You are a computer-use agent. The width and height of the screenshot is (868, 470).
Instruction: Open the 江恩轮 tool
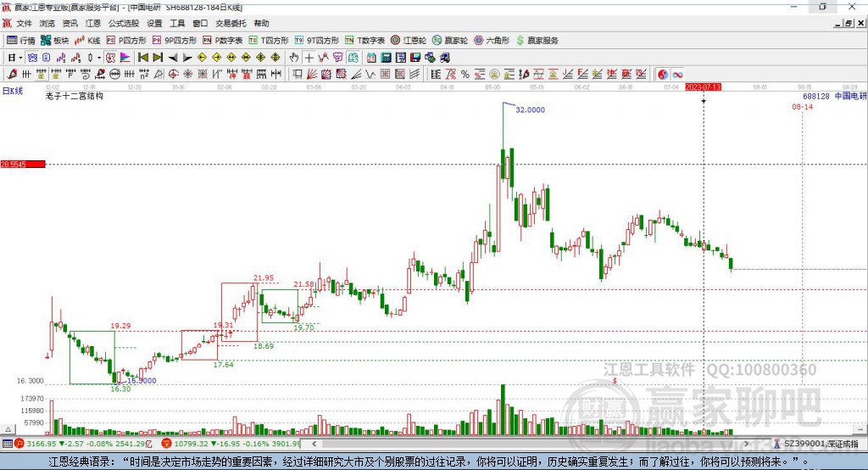[x=409, y=41]
